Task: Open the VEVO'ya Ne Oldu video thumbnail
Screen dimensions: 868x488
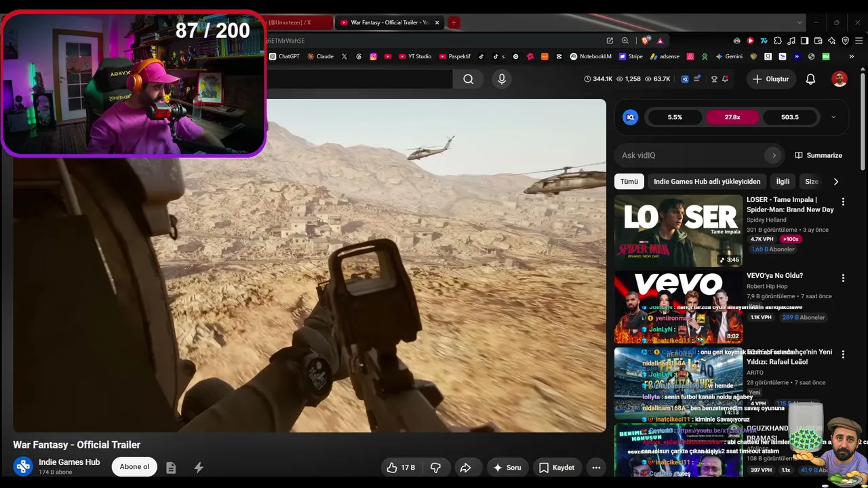Action: click(x=678, y=307)
